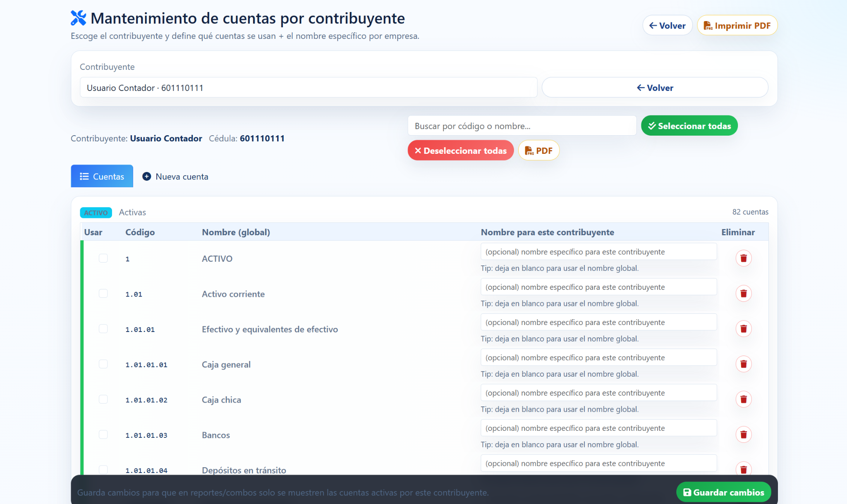Screen dimensions: 847x504
Task: Focus custom name field for Caja general
Action: [x=598, y=358]
